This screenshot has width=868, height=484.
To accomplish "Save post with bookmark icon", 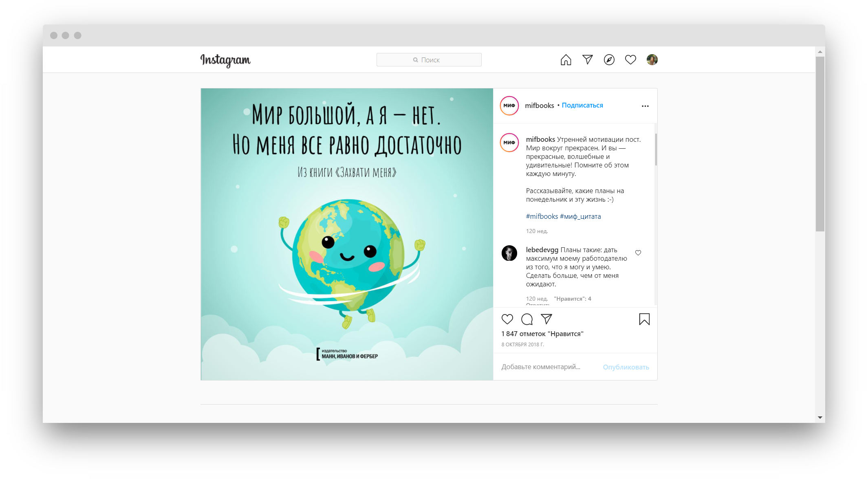I will 644,319.
